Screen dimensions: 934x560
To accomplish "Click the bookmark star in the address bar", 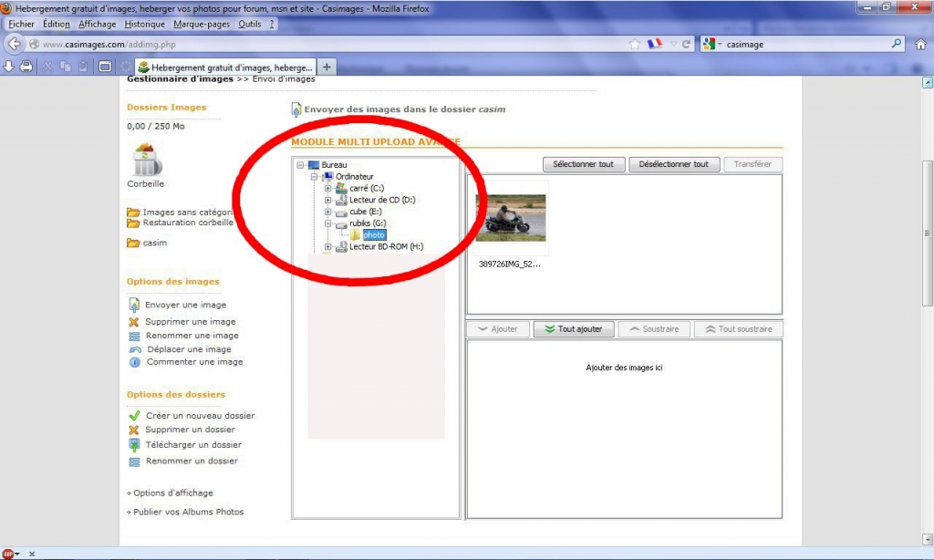I will click(635, 44).
